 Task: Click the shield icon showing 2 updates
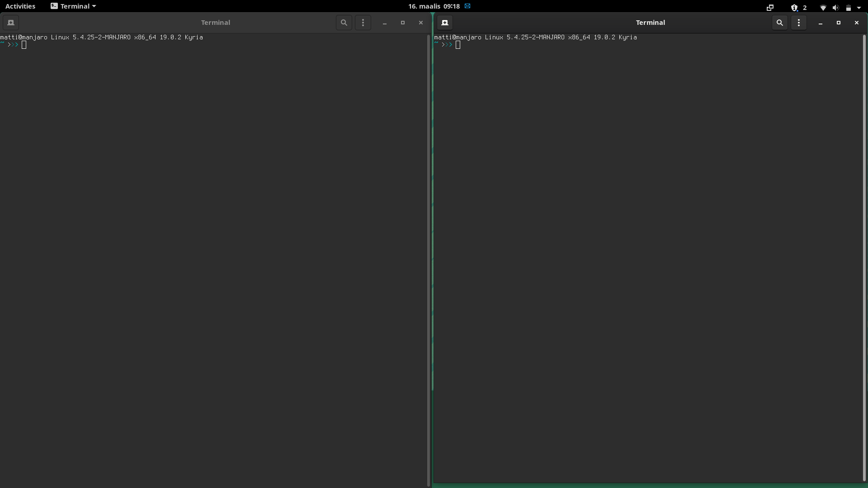(797, 8)
